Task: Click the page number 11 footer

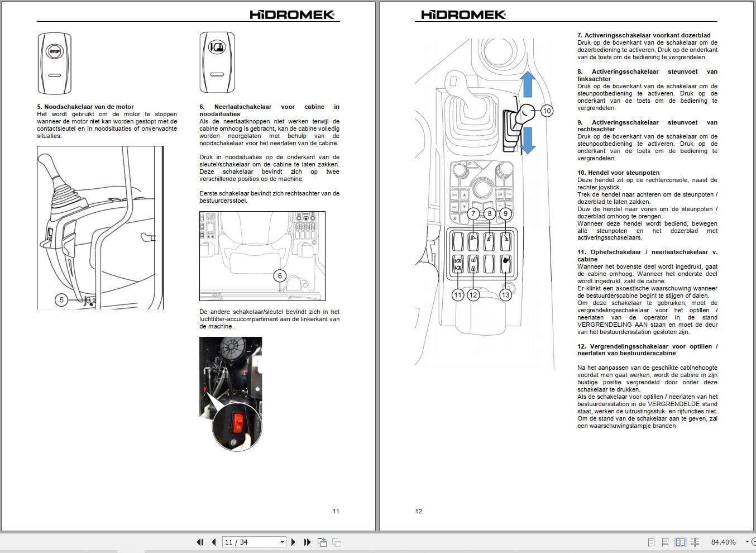Action: (x=336, y=511)
